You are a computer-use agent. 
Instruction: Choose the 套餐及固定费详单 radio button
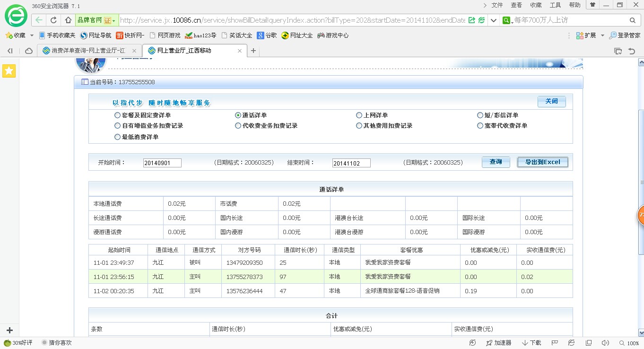[117, 115]
